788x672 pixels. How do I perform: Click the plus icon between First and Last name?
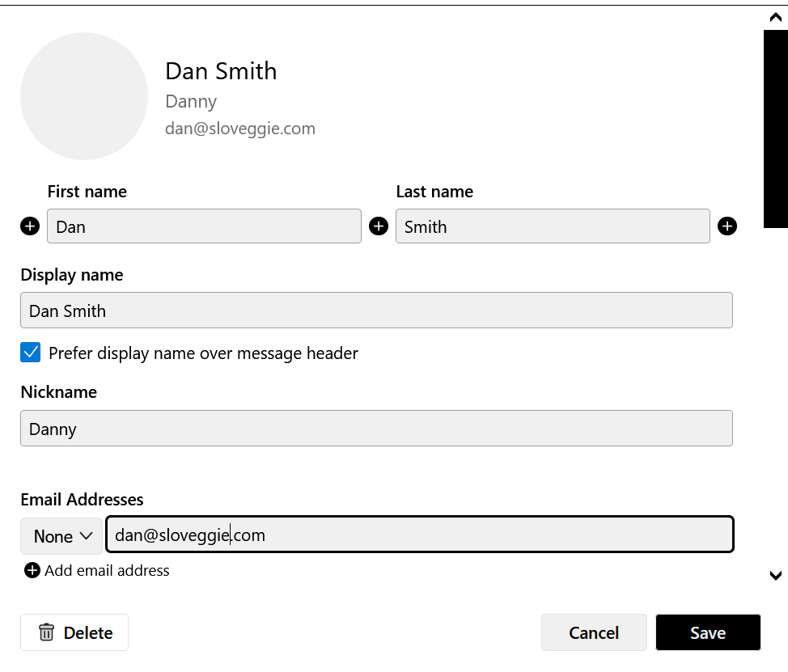click(x=379, y=226)
